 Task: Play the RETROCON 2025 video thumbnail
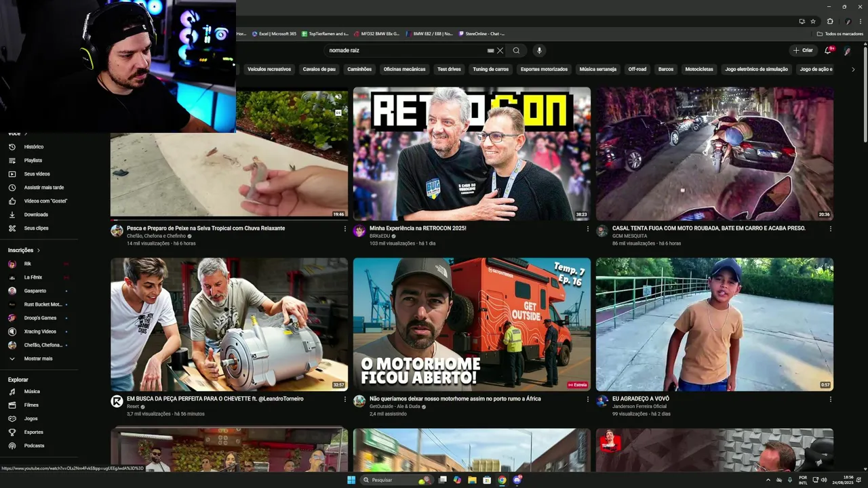471,154
